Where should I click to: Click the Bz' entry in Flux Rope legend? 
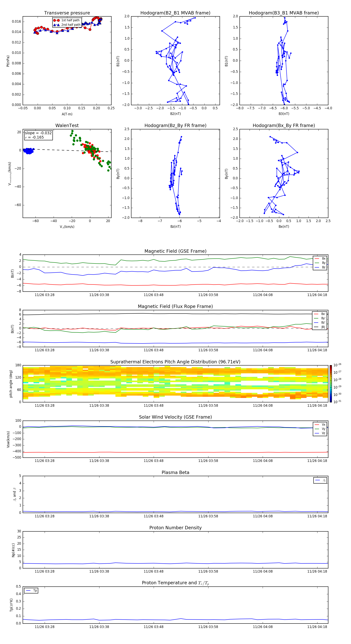320,323
